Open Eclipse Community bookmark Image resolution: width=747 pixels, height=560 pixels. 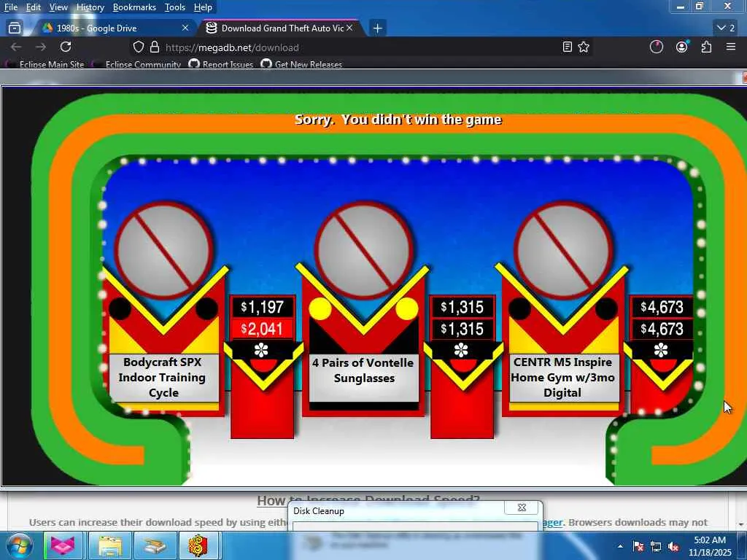coord(137,64)
